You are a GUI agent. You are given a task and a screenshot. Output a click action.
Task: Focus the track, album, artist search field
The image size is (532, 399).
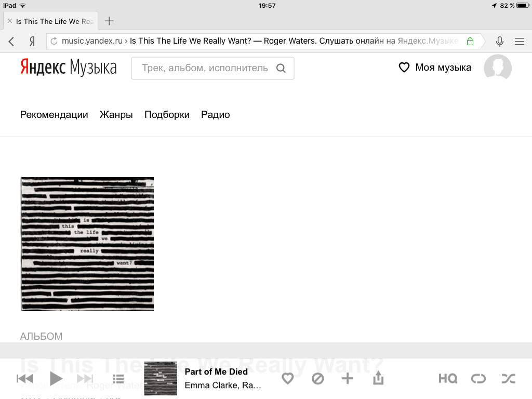point(205,68)
